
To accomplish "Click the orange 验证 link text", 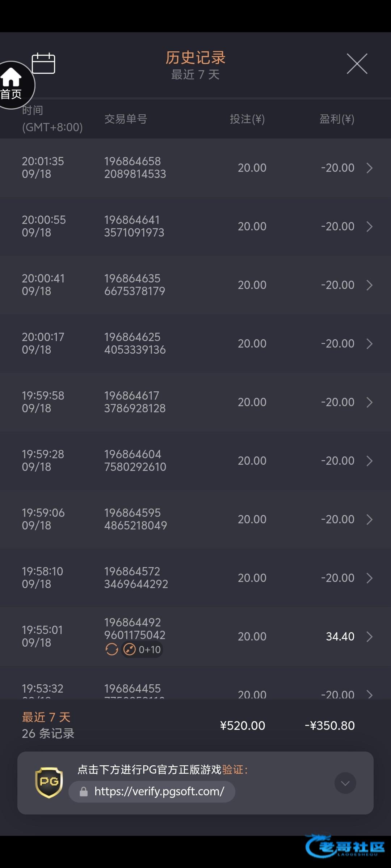I will point(232,770).
